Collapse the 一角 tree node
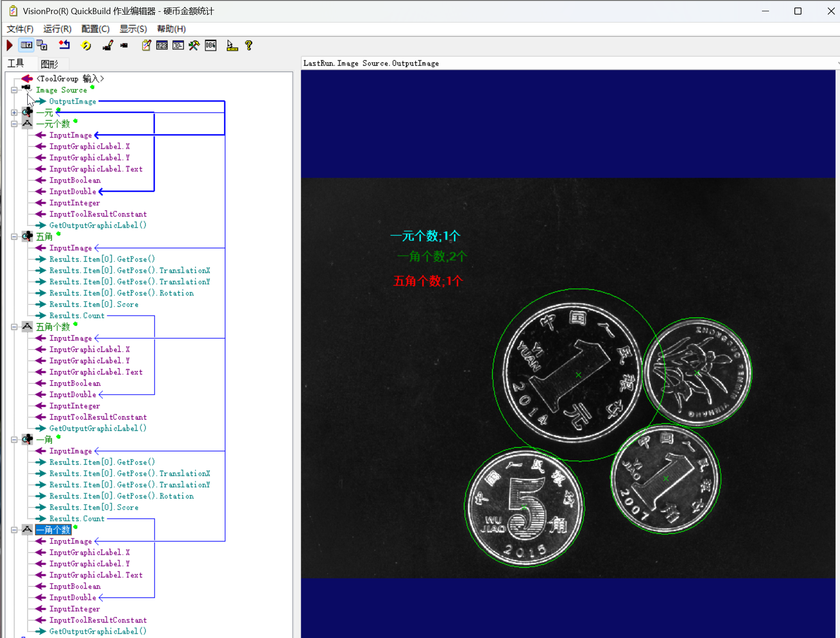Screen dimensions: 840x638 (x=14, y=440)
